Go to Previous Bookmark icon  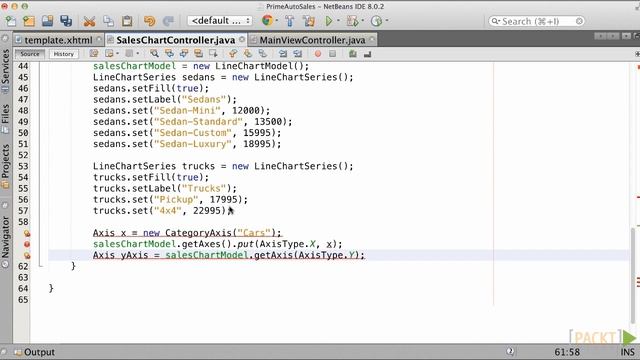coord(233,53)
